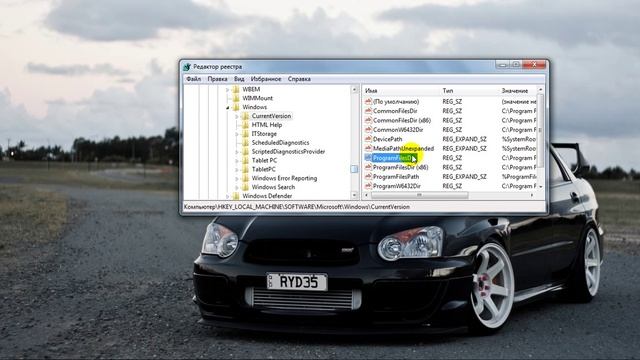The image size is (640, 360).
Task: Click the value list's scroll-down arrow
Action: point(541,187)
